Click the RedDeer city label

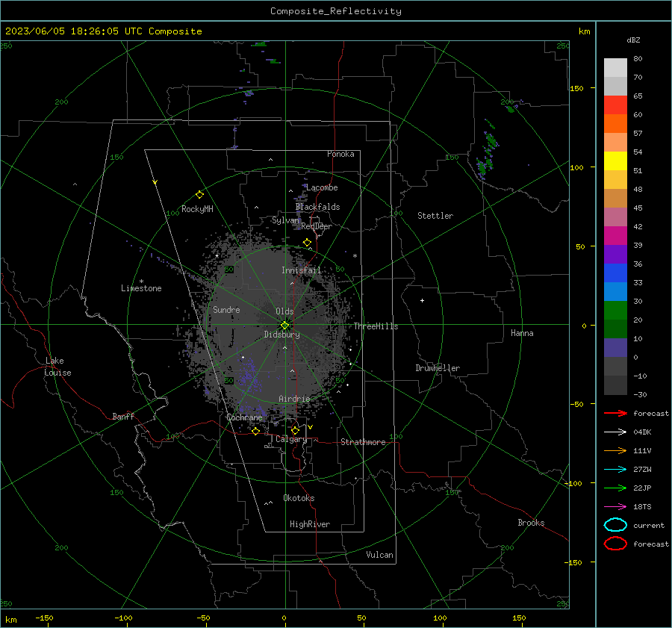[317, 226]
